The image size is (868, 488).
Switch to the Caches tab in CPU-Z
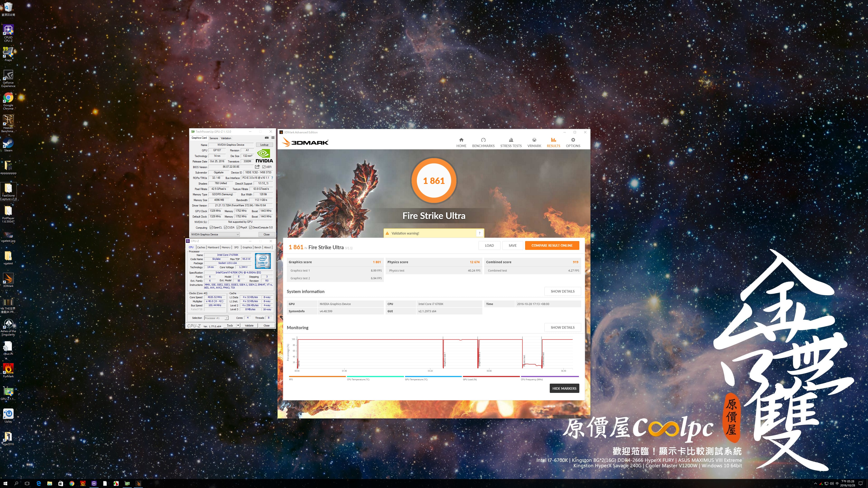click(201, 247)
